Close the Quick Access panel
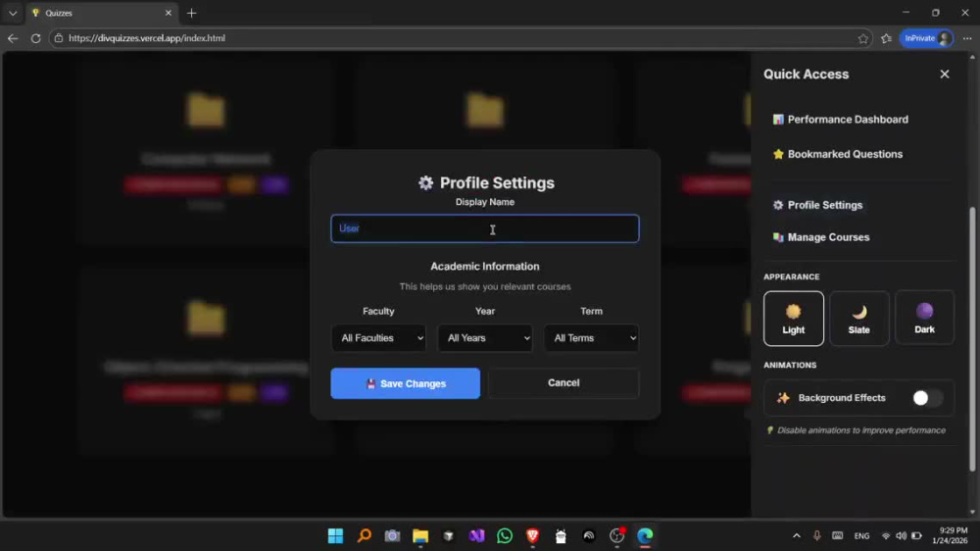The height and width of the screenshot is (551, 980). pyautogui.click(x=945, y=74)
